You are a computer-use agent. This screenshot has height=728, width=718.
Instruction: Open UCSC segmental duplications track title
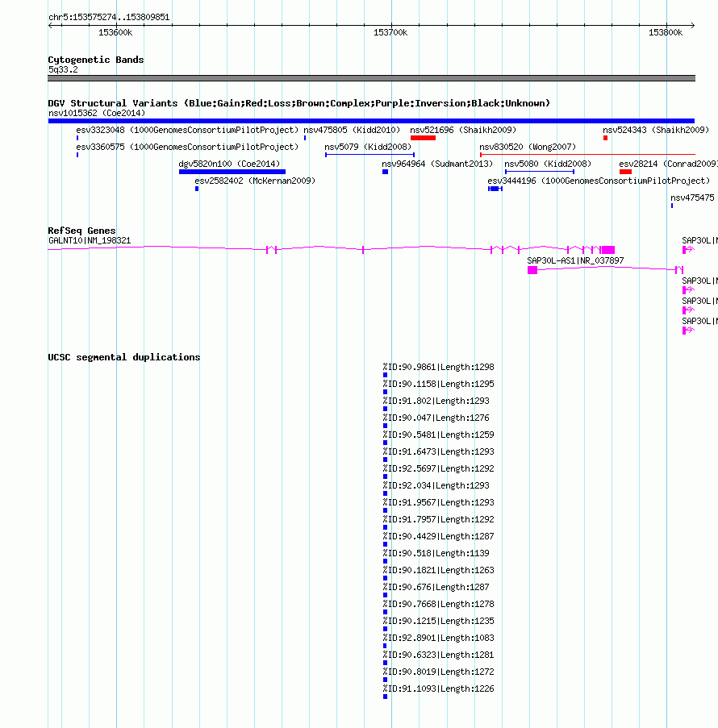point(124,357)
